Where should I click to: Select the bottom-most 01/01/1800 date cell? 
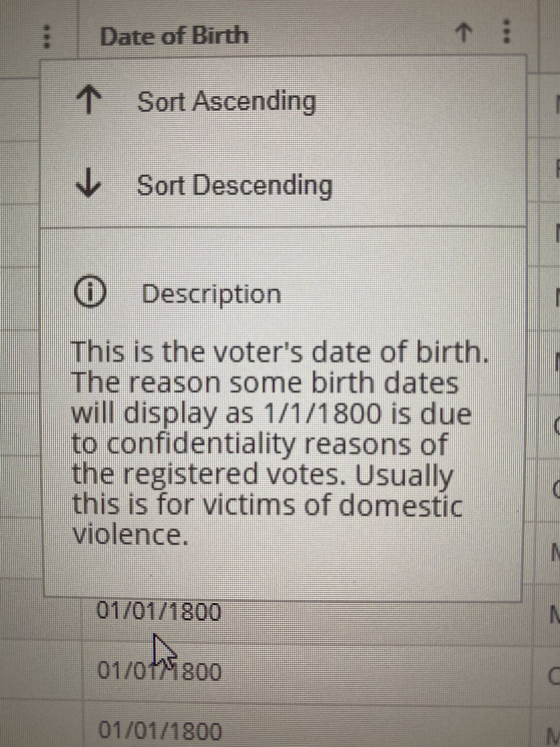[x=160, y=731]
